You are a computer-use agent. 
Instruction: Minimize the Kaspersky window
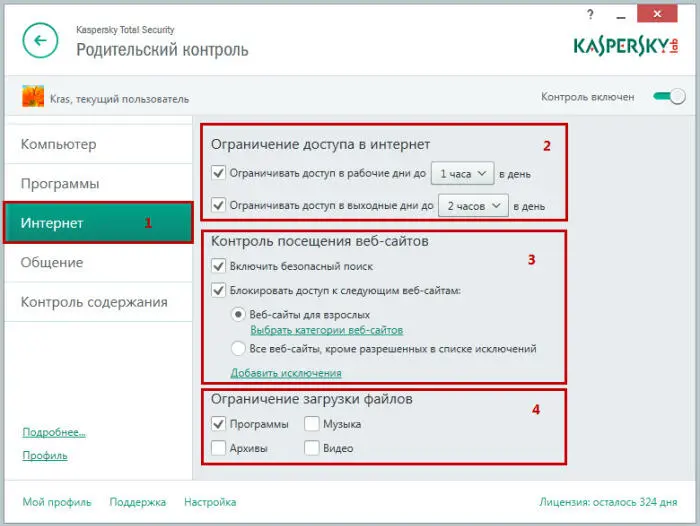621,17
